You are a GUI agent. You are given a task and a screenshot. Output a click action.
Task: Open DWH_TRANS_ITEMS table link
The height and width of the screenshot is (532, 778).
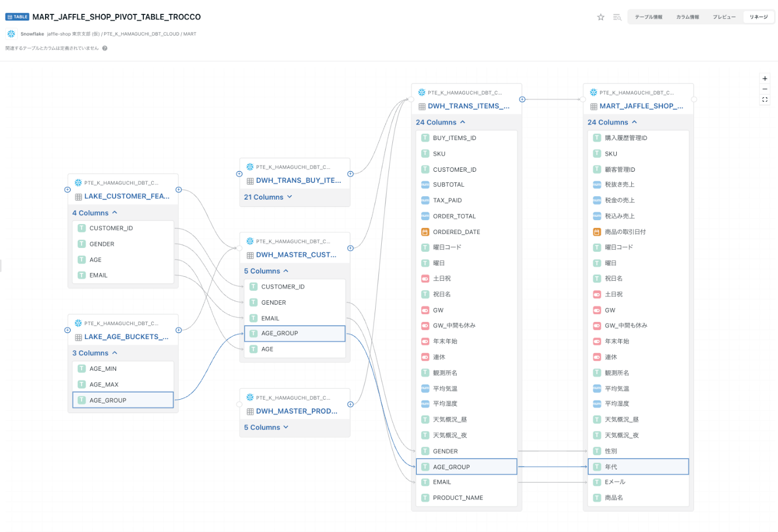pos(468,106)
